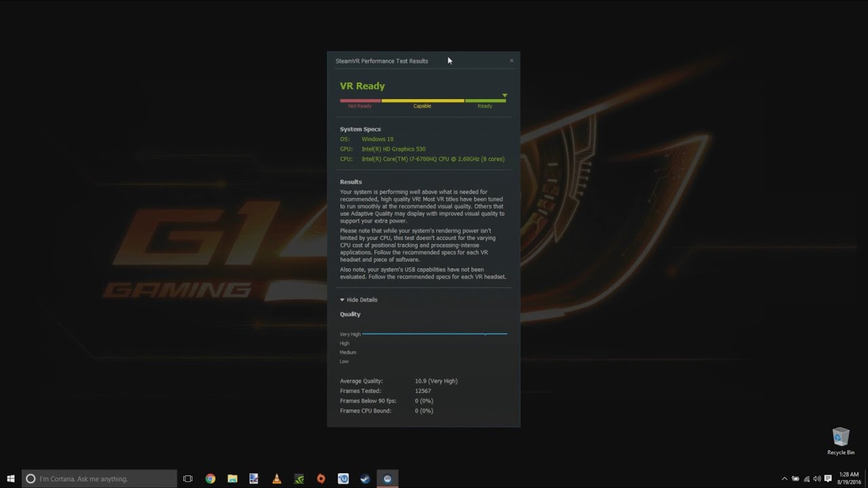Open the Action Center notifications icon
Viewport: 868px width, 488px height.
pyautogui.click(x=828, y=479)
